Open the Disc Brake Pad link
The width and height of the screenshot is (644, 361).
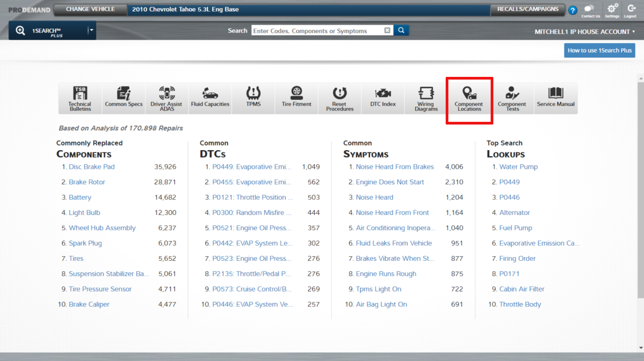[x=92, y=167]
